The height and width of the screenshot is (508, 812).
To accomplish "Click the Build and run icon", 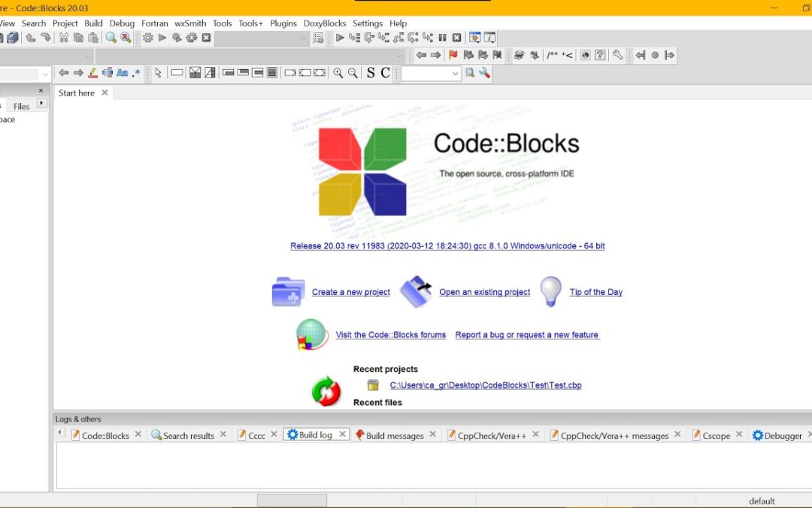I will coord(177,38).
